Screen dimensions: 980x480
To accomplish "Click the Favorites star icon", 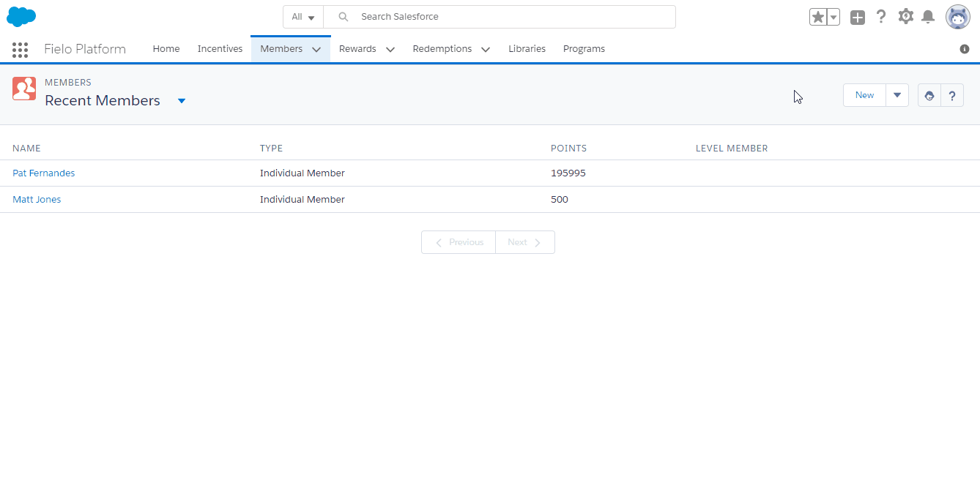I will (x=818, y=17).
